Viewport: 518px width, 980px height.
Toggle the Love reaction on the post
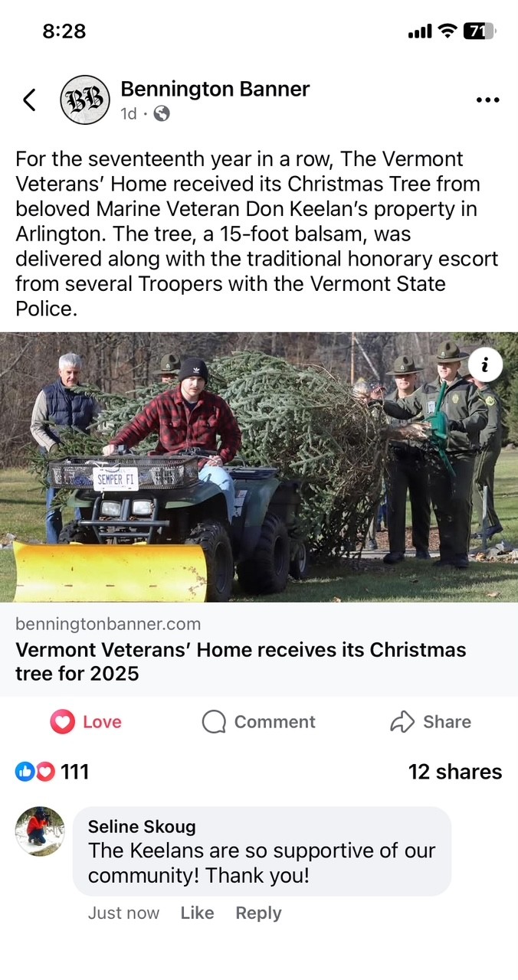[86, 722]
